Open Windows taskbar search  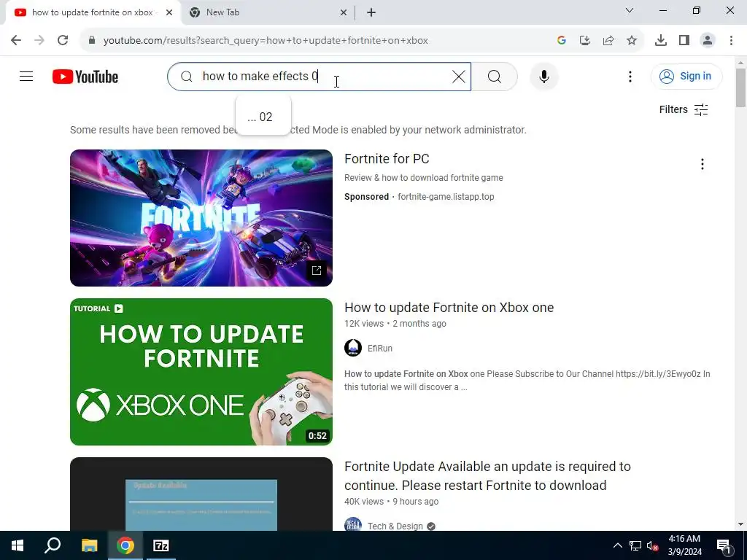(x=53, y=545)
